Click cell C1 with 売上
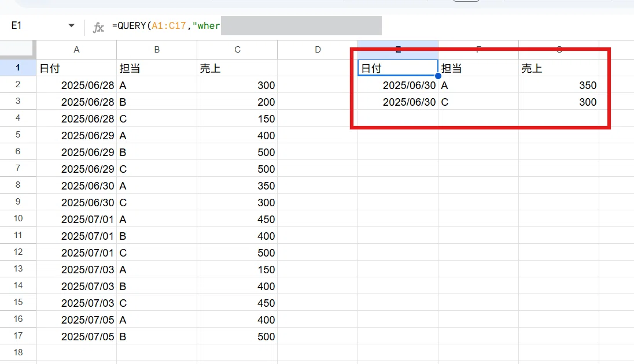Viewport: 634px width, 364px height. pyautogui.click(x=237, y=68)
